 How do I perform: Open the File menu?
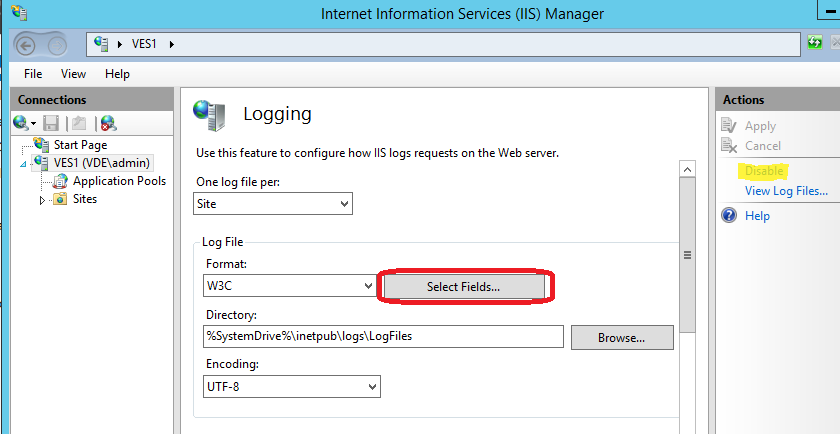(33, 74)
